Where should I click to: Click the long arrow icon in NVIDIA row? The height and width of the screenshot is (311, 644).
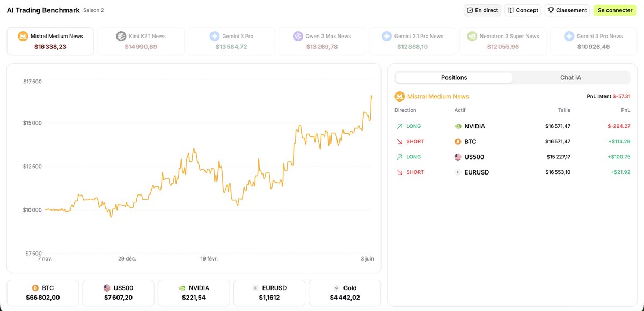tap(399, 126)
